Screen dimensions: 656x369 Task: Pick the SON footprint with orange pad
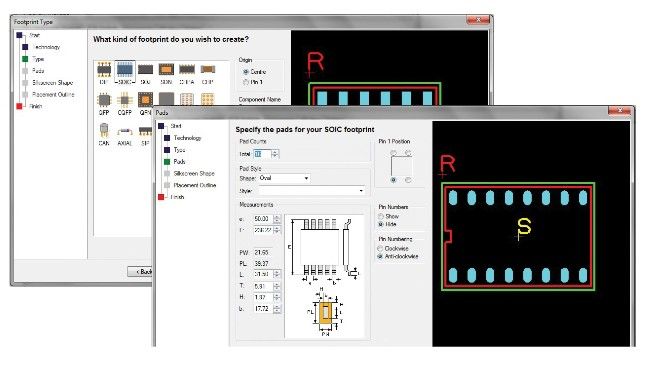coord(166,69)
